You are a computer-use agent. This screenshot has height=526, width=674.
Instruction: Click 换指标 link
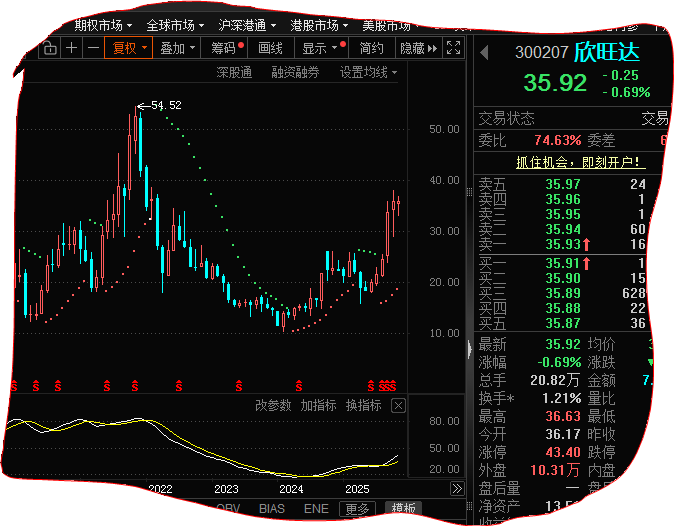pyautogui.click(x=364, y=405)
